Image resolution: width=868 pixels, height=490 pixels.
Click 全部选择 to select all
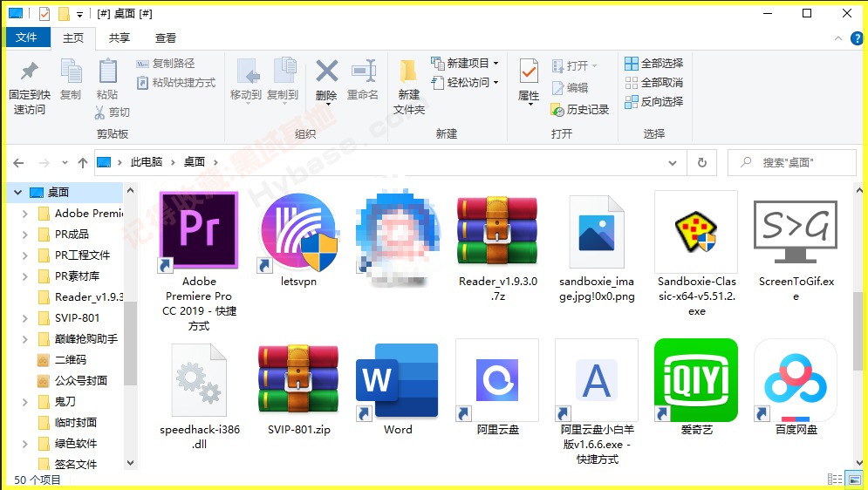pos(654,64)
